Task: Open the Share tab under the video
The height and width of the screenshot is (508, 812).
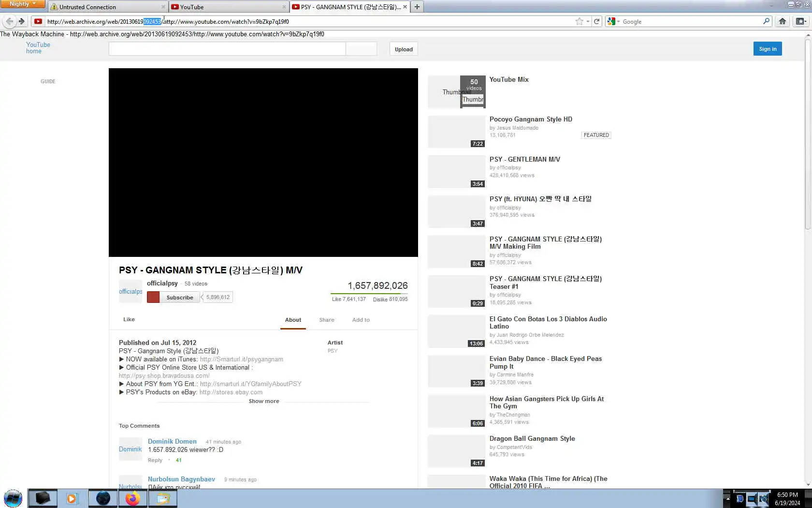Action: (327, 320)
